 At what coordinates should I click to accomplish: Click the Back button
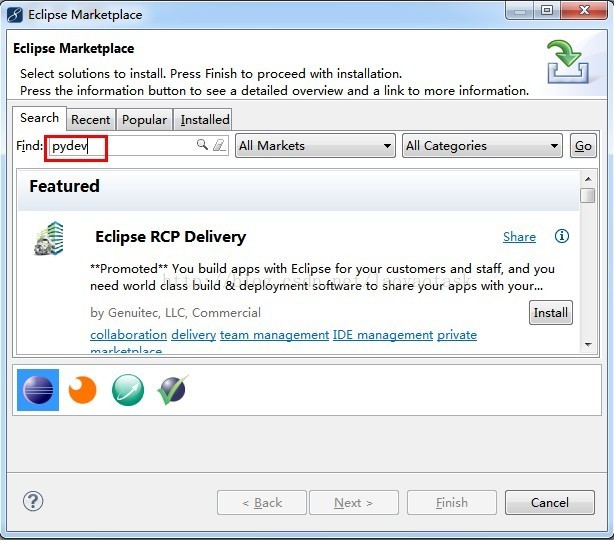point(262,502)
